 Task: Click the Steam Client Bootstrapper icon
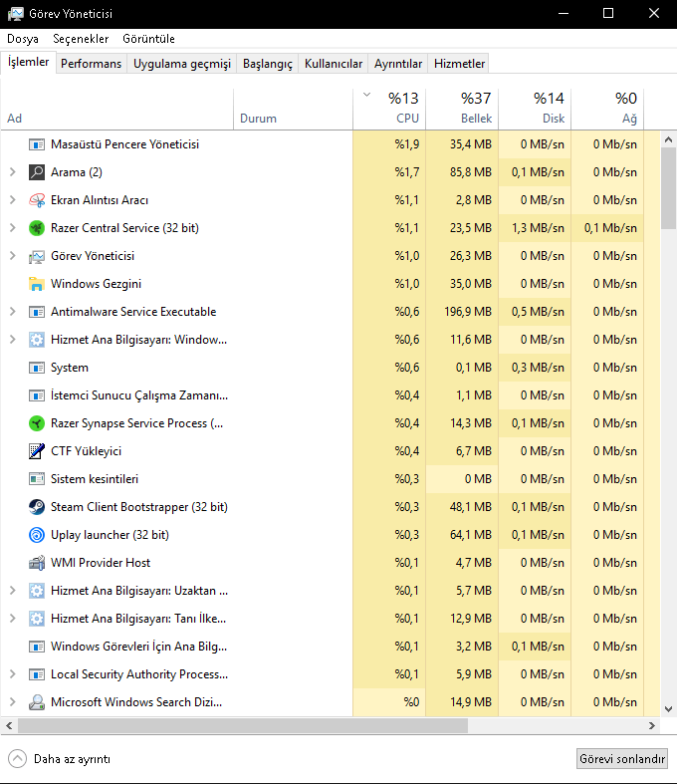37,507
